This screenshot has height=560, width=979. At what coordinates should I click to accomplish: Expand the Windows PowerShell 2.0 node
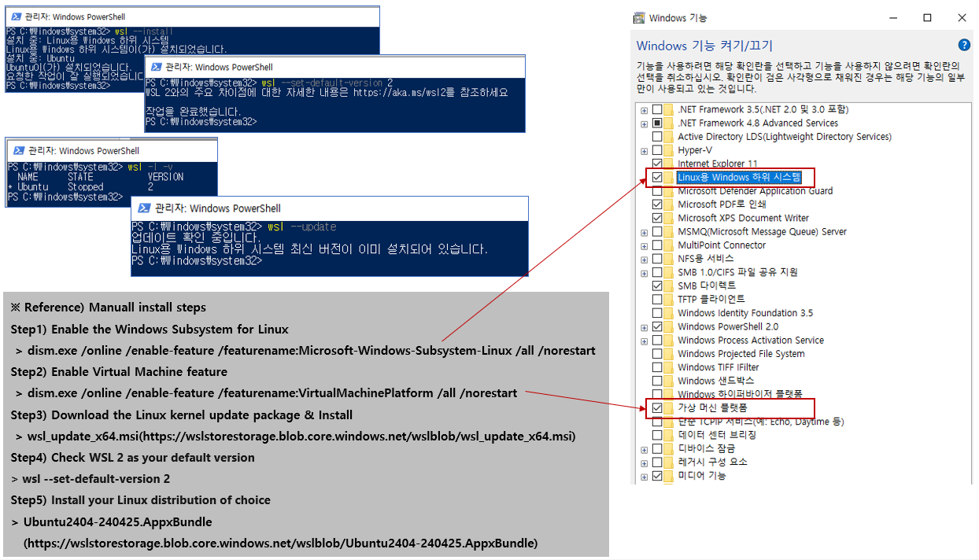(x=645, y=327)
